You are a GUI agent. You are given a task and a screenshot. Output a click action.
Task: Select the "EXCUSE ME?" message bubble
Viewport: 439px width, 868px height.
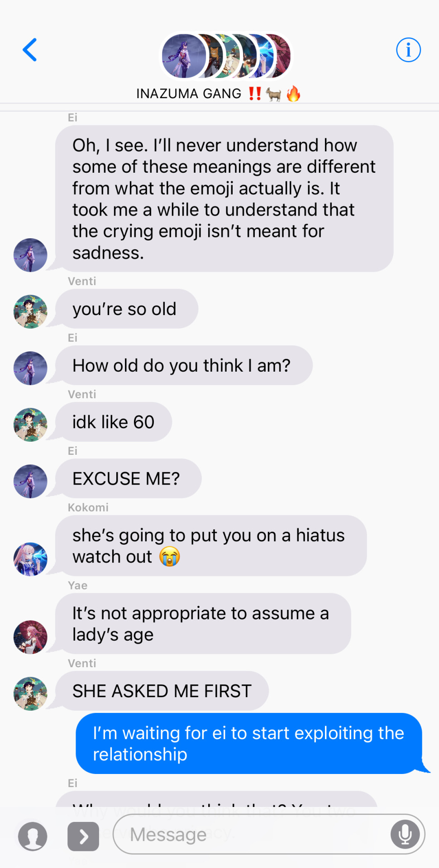128,478
